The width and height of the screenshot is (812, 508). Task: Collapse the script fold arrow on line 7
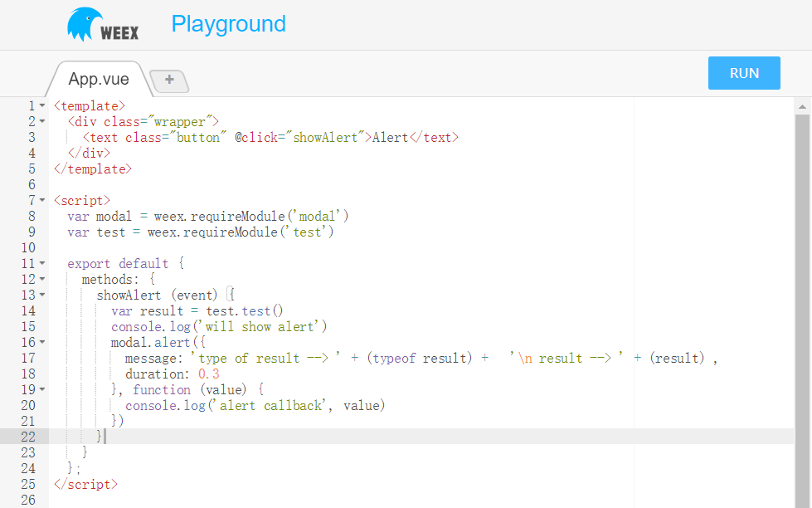[42, 200]
